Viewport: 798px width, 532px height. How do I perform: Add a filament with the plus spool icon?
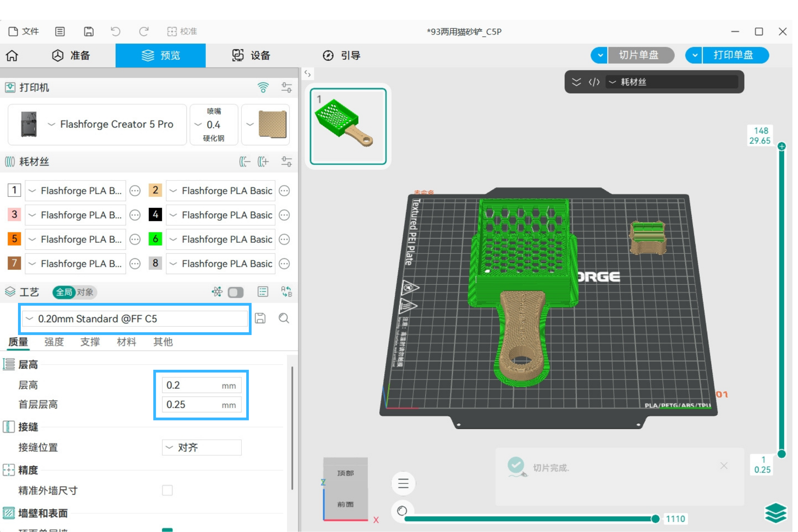[x=263, y=162]
